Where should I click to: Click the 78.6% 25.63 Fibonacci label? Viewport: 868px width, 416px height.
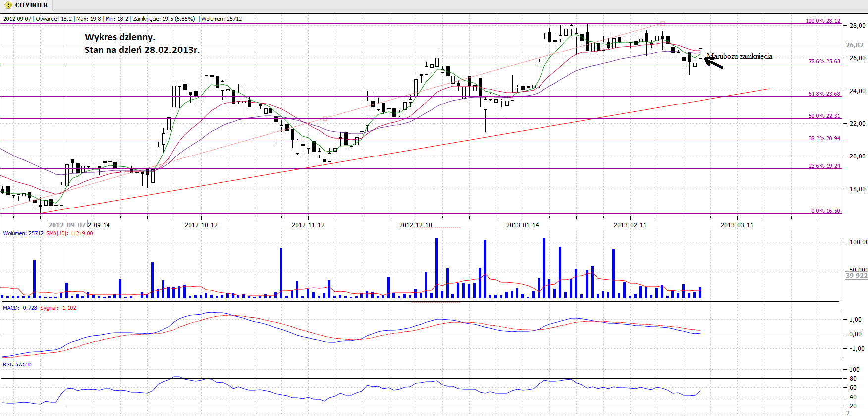tap(824, 61)
